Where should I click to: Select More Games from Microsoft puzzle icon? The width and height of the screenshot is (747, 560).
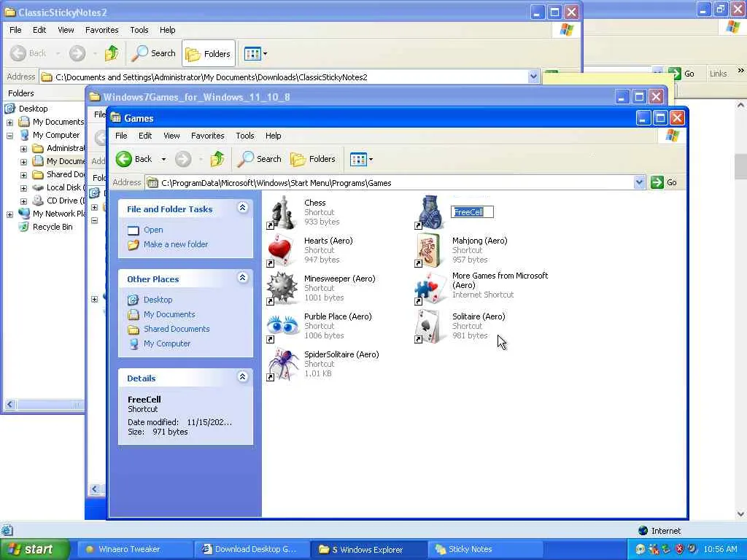coord(430,289)
